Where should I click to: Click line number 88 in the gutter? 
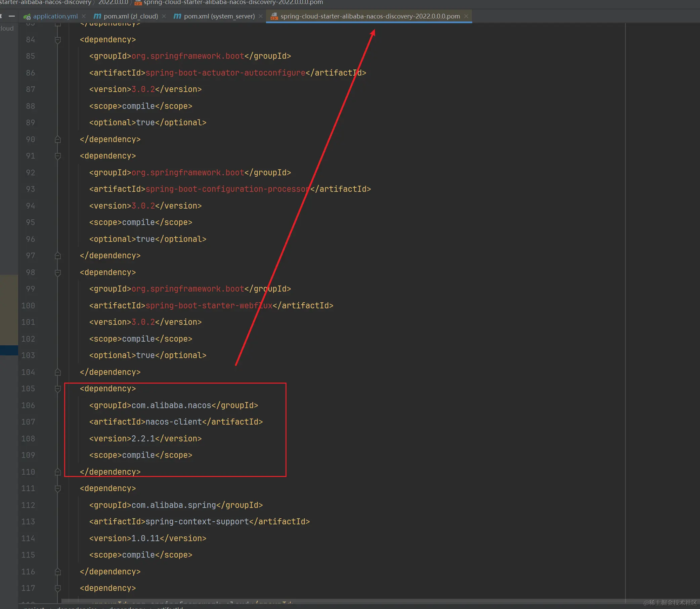pos(31,106)
